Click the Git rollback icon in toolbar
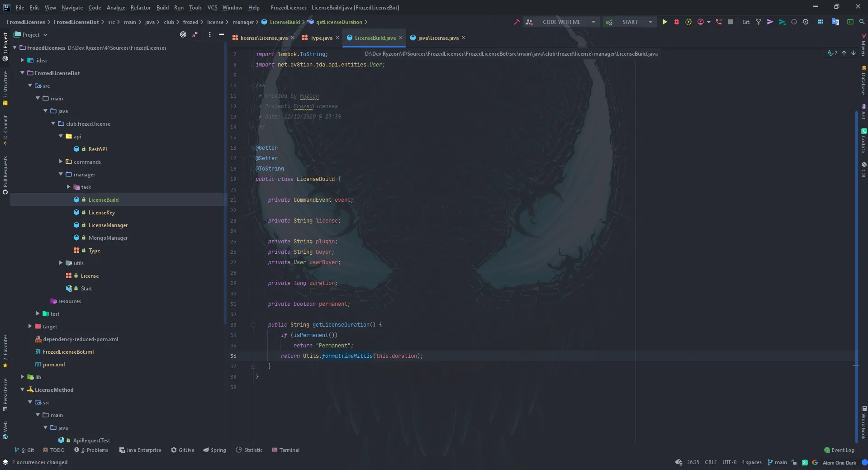The height and width of the screenshot is (470, 868). point(805,22)
